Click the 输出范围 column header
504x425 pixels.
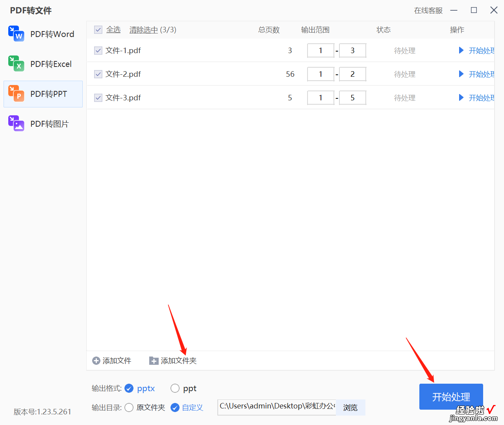315,30
